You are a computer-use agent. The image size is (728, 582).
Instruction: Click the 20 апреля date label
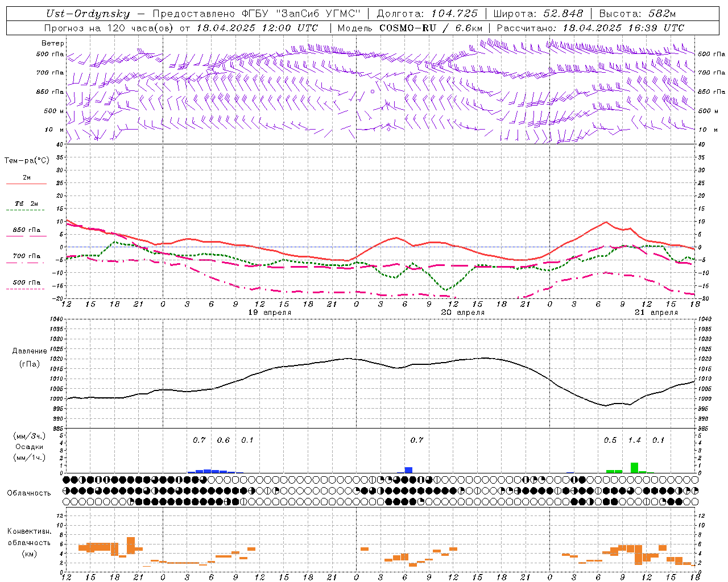coord(463,313)
